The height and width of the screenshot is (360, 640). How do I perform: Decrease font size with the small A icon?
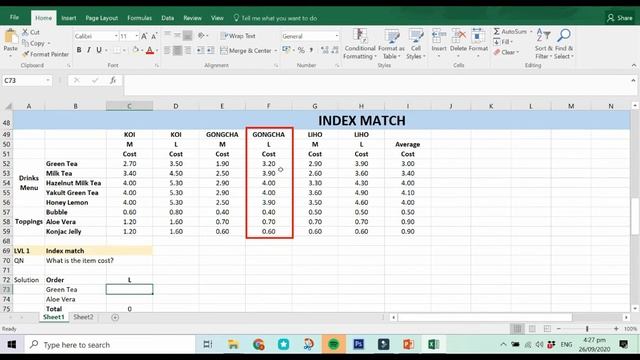click(x=154, y=36)
